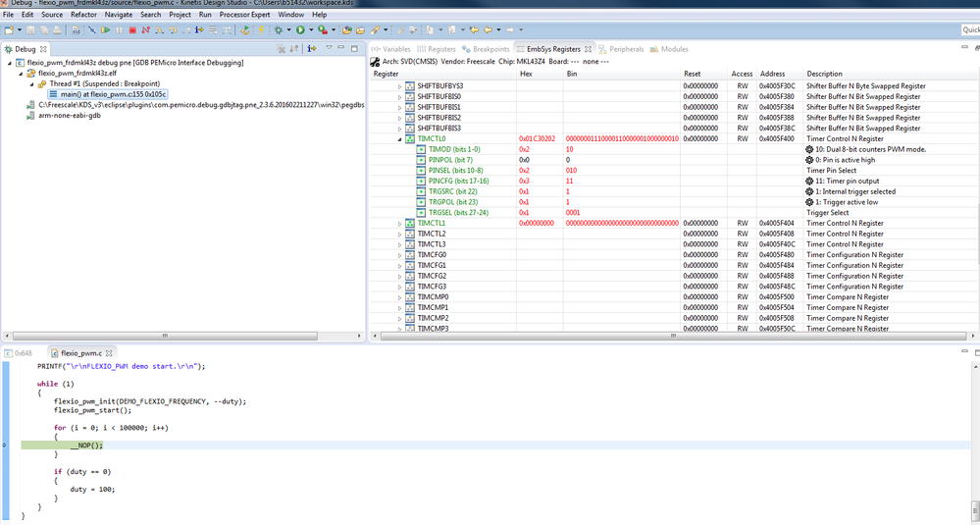Viewport: 980px width, 525px height.
Task: Open the Processor Expert menu
Action: 245,15
